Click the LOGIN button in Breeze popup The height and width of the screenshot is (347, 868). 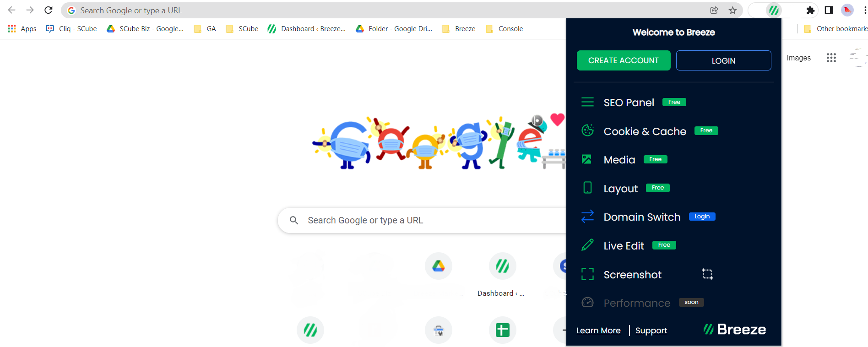pos(723,60)
